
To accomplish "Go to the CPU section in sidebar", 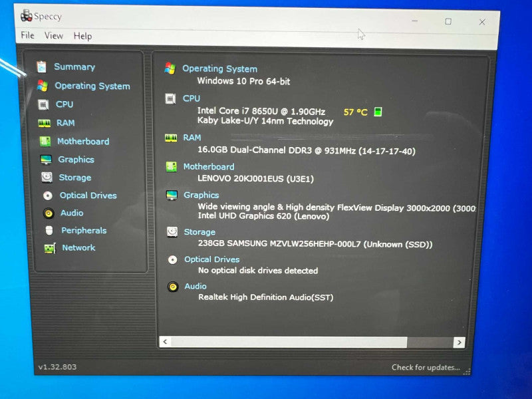I will click(65, 104).
